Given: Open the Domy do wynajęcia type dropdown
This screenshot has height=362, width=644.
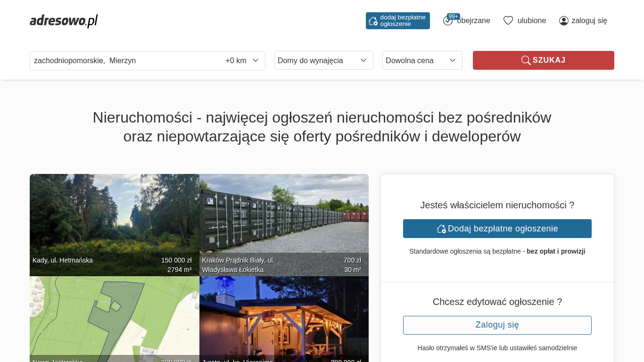Looking at the screenshot, I should click(323, 60).
